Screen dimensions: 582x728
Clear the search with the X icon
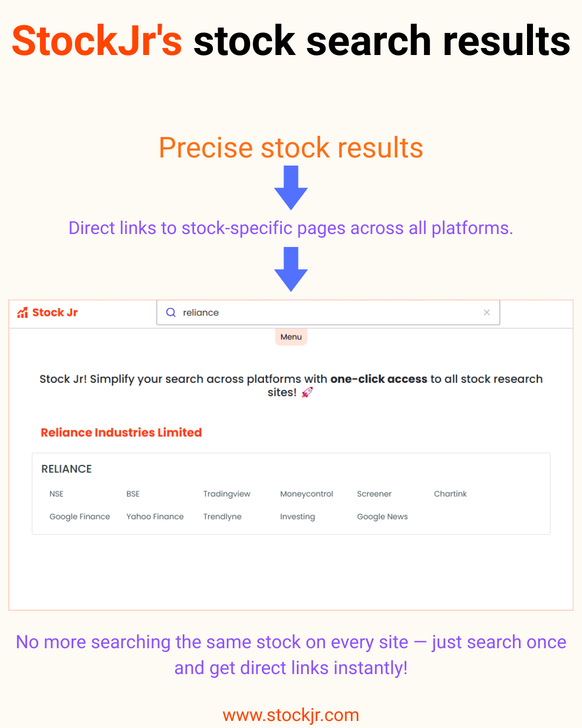(x=487, y=312)
